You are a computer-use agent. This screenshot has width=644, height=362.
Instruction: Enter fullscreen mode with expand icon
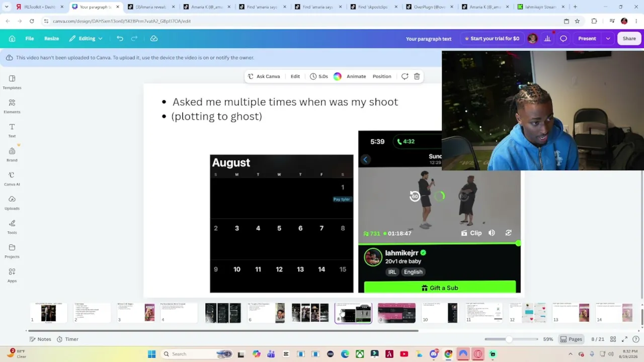click(624, 339)
